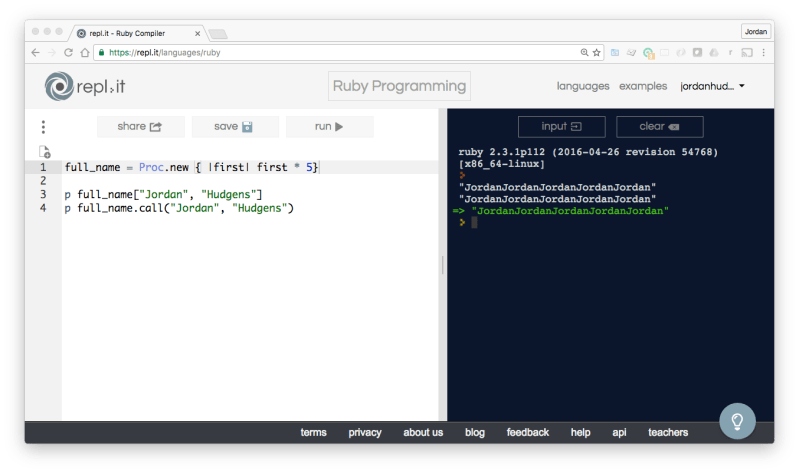Save the Ruby code
Viewport: 799px width, 473px height.
tap(235, 126)
